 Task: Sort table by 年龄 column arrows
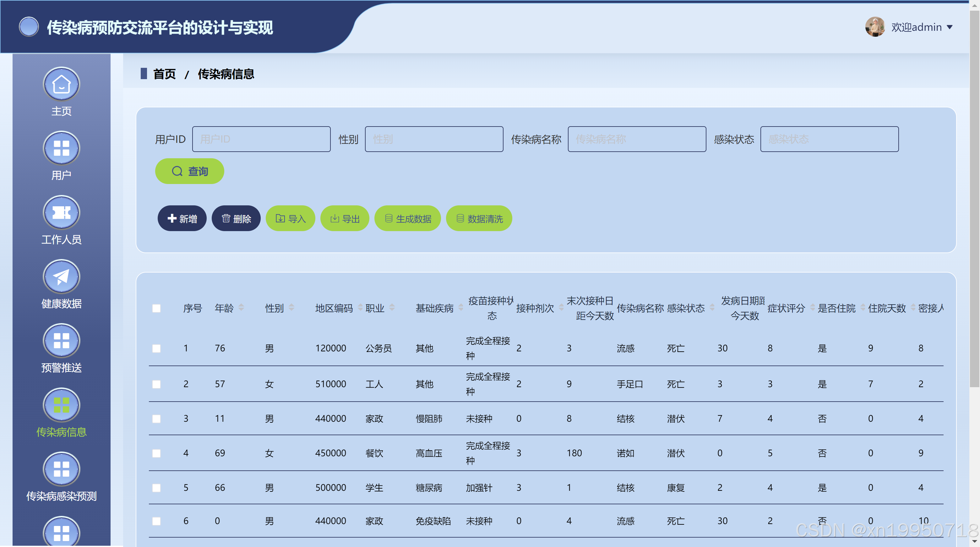click(241, 307)
